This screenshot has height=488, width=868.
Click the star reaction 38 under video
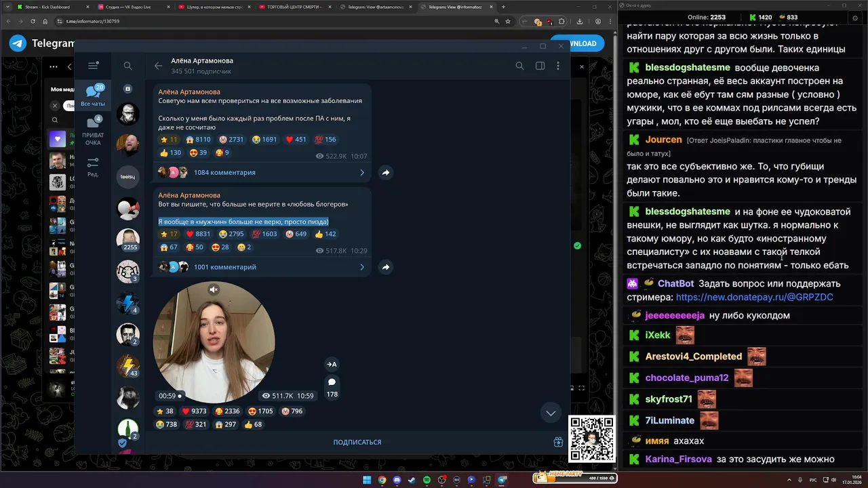point(166,411)
